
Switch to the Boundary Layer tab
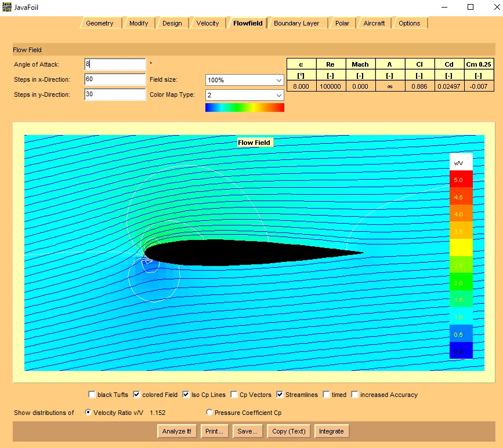point(296,23)
